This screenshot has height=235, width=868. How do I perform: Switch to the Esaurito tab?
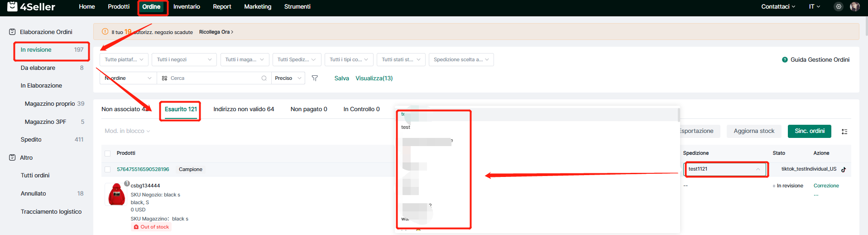tap(181, 109)
